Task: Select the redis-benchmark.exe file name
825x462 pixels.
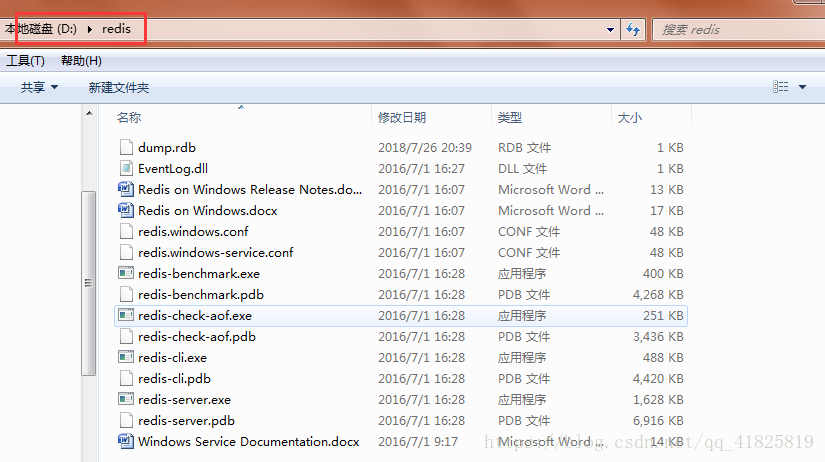Action: pos(199,274)
